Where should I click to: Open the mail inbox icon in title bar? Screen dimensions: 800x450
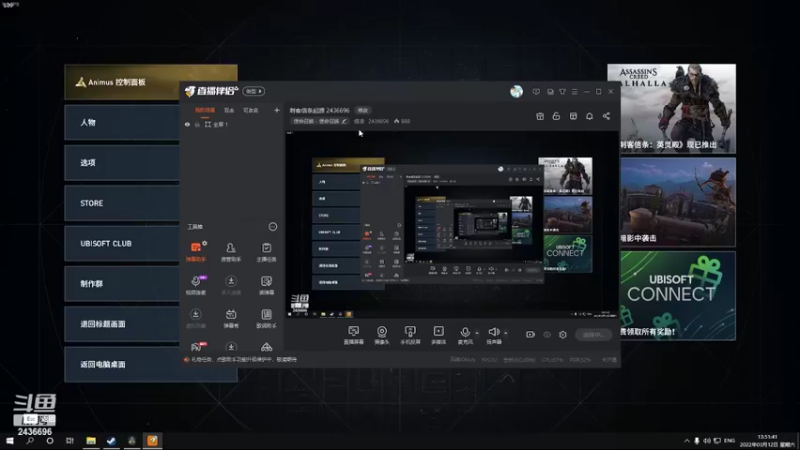tap(550, 92)
